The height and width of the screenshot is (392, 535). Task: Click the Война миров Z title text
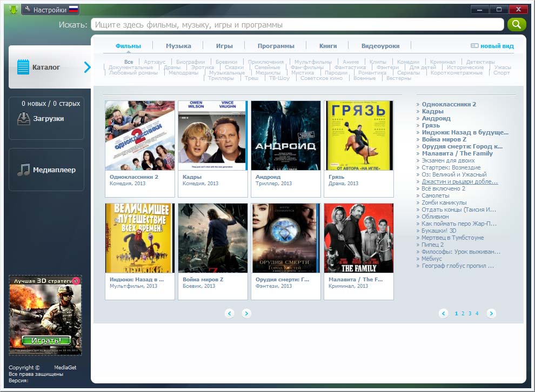pos(203,280)
